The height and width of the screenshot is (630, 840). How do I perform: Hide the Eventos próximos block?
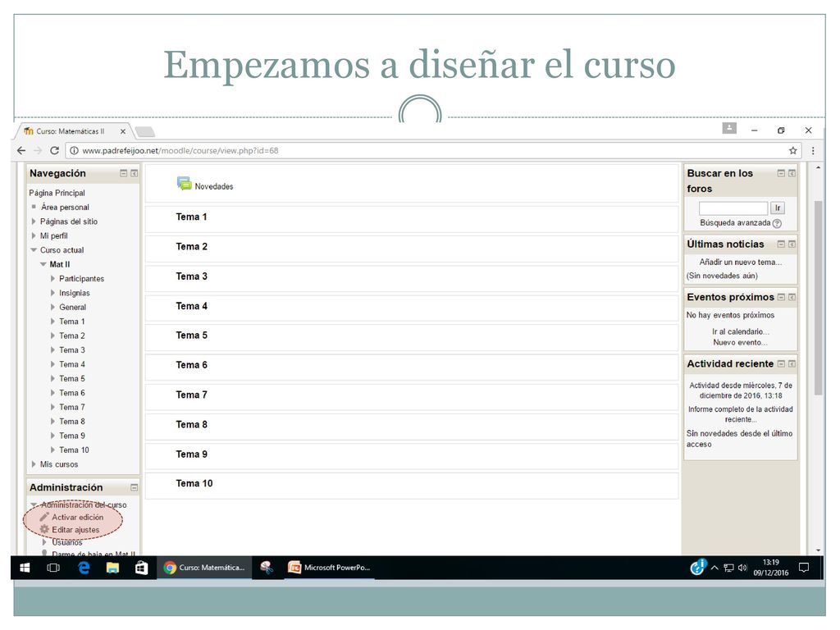click(x=781, y=297)
